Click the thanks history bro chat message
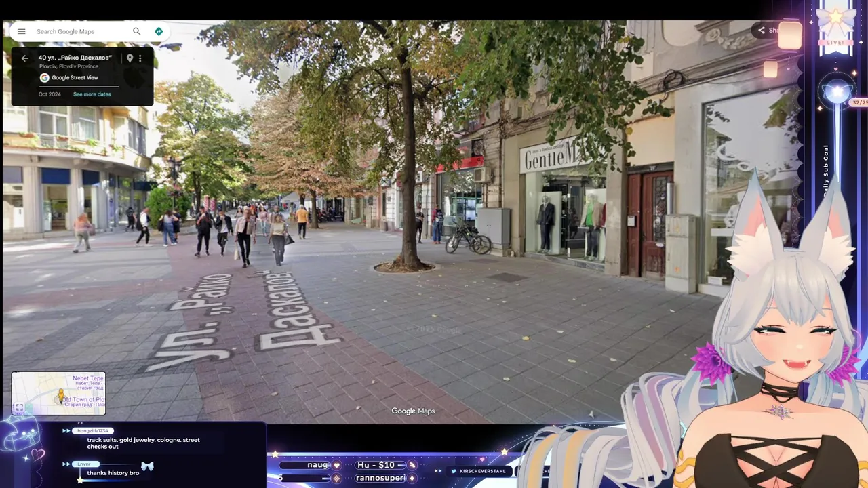868x488 pixels. click(x=113, y=473)
